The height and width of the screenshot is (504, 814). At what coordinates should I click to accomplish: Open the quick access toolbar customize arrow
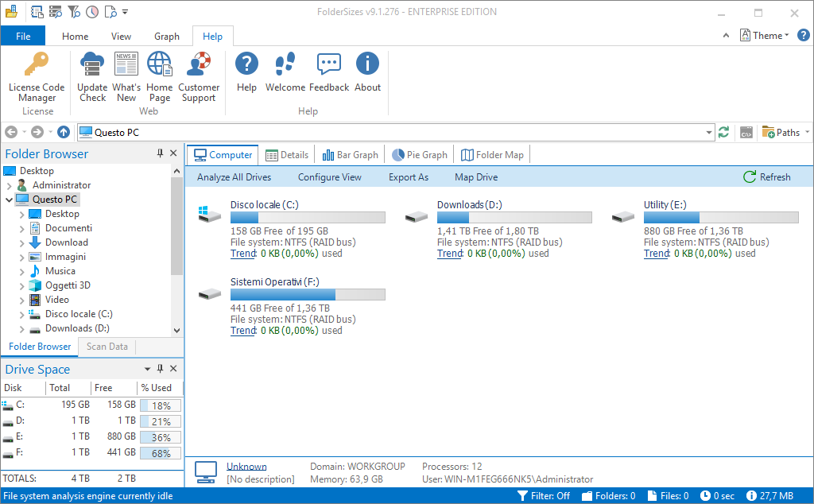125,11
